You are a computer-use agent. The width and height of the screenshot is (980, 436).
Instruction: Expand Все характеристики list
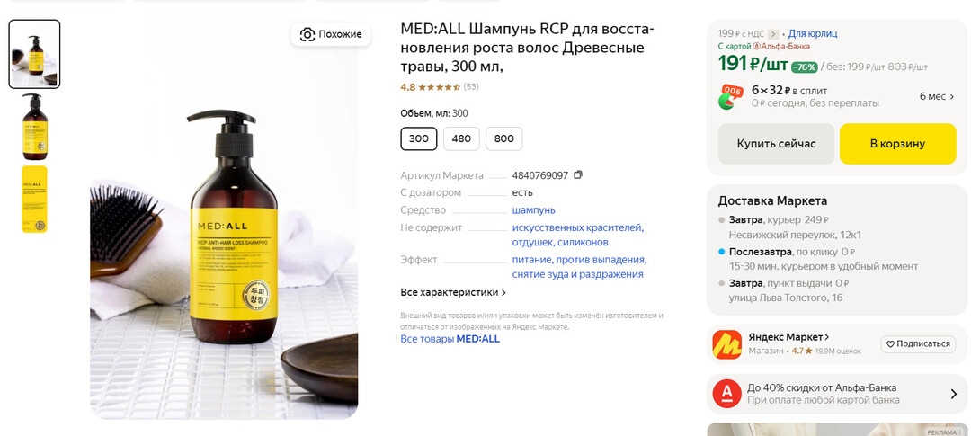click(453, 292)
